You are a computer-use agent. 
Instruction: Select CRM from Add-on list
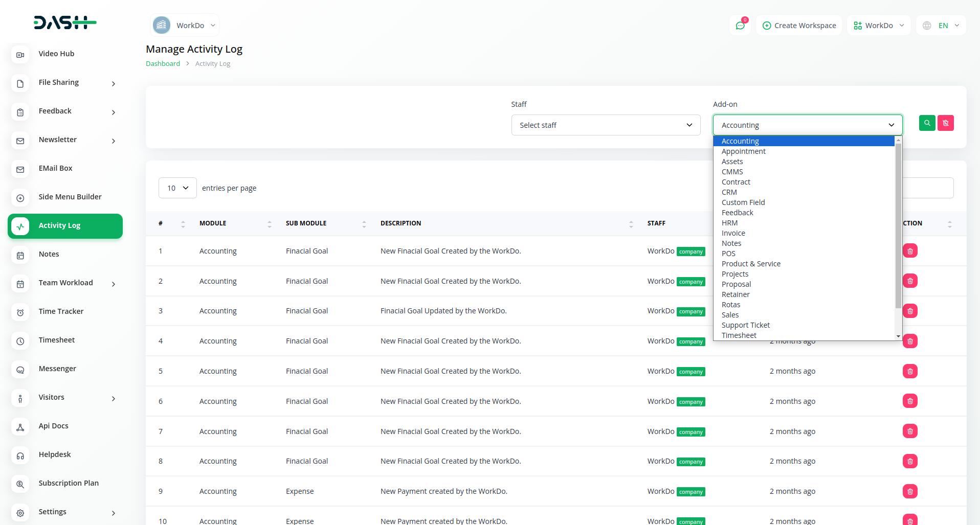tap(729, 192)
